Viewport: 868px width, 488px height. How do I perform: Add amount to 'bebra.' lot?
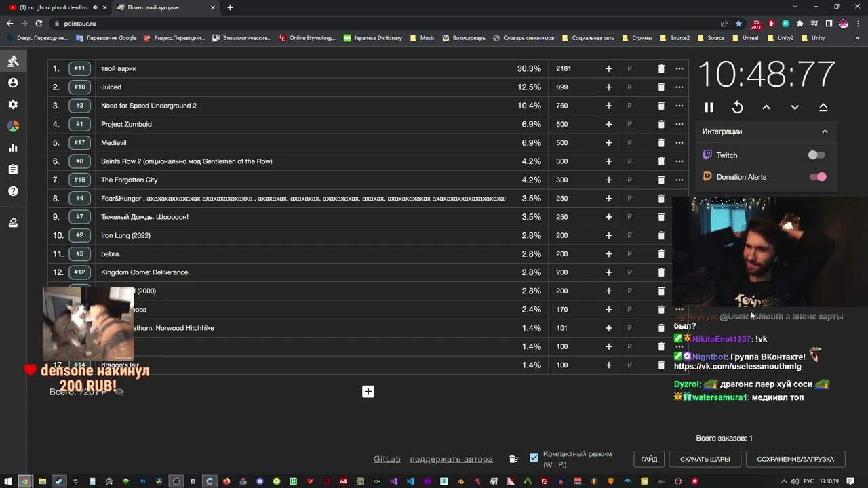tap(609, 253)
